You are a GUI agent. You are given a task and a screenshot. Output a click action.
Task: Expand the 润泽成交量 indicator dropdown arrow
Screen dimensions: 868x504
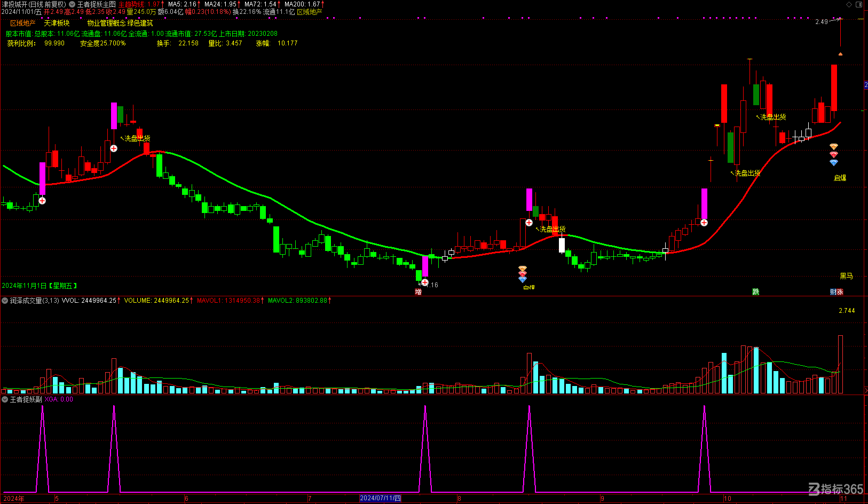pos(5,301)
